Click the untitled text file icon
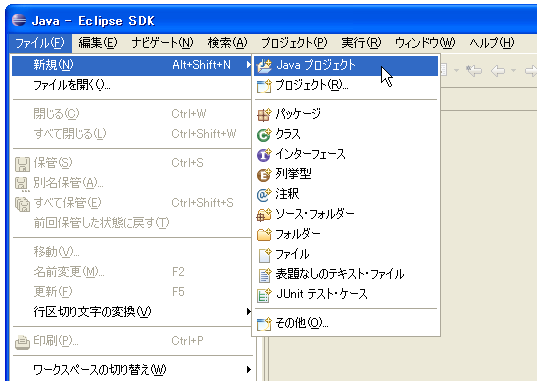The width and height of the screenshot is (537, 381). pyautogui.click(x=264, y=275)
